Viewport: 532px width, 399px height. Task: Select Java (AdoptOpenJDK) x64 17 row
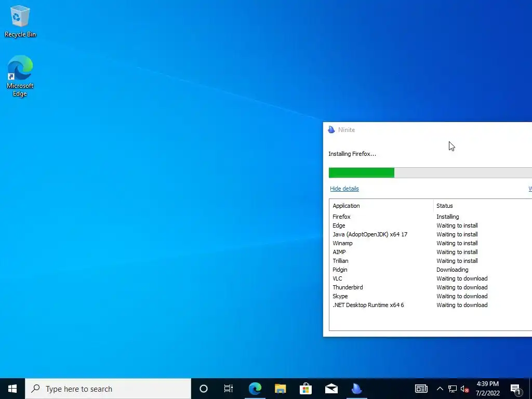click(430, 234)
